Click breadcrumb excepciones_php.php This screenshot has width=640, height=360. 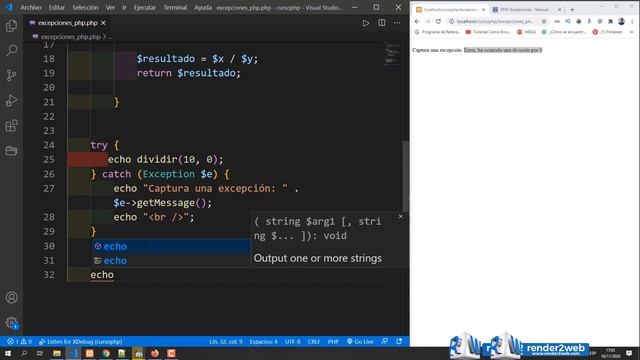pyautogui.click(x=70, y=37)
